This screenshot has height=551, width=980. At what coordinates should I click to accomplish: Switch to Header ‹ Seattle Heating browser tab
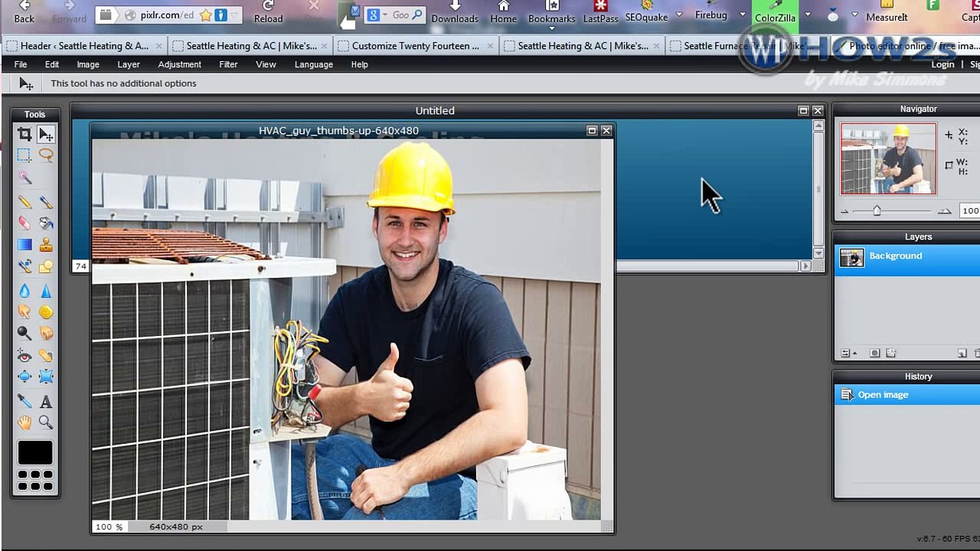83,46
